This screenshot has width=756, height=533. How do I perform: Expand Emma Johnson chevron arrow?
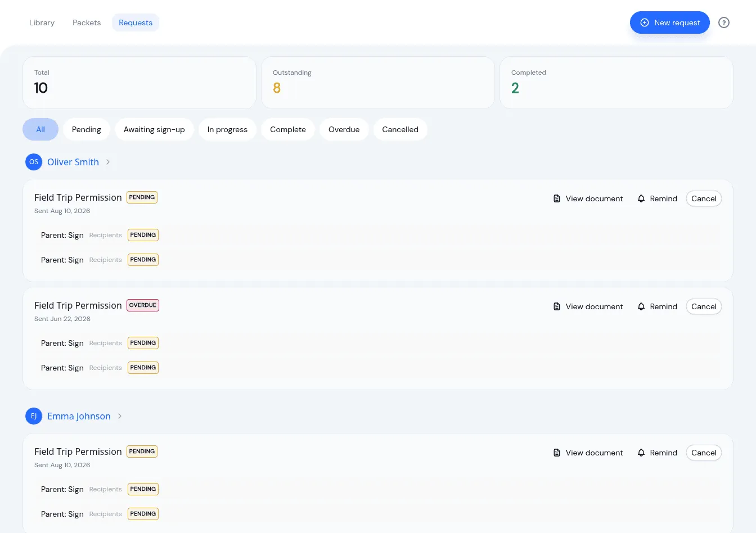click(120, 416)
